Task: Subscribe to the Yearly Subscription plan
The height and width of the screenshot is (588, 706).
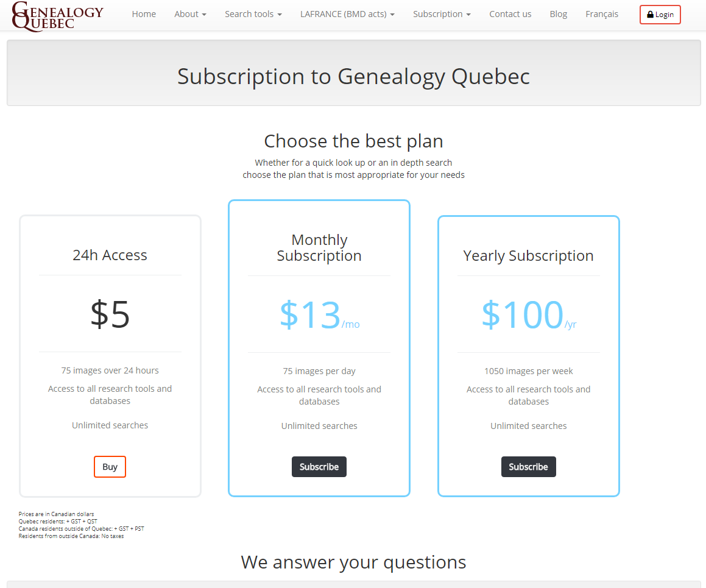Action: pyautogui.click(x=528, y=466)
